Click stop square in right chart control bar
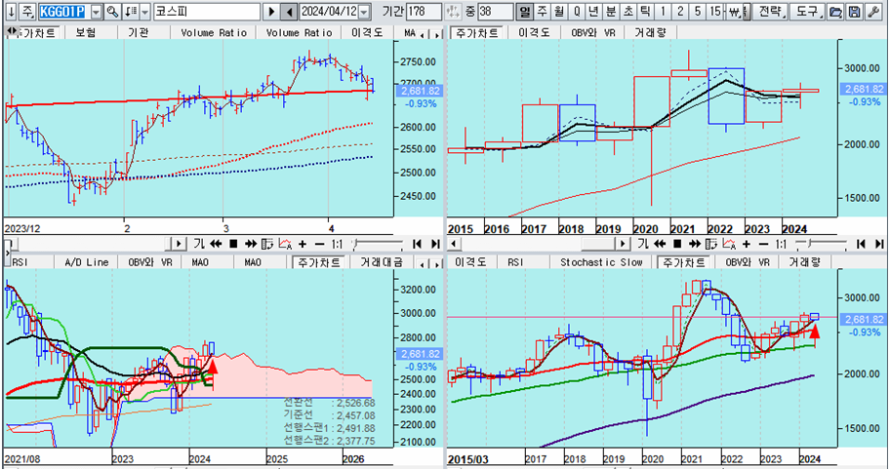The width and height of the screenshot is (890, 470). click(677, 244)
